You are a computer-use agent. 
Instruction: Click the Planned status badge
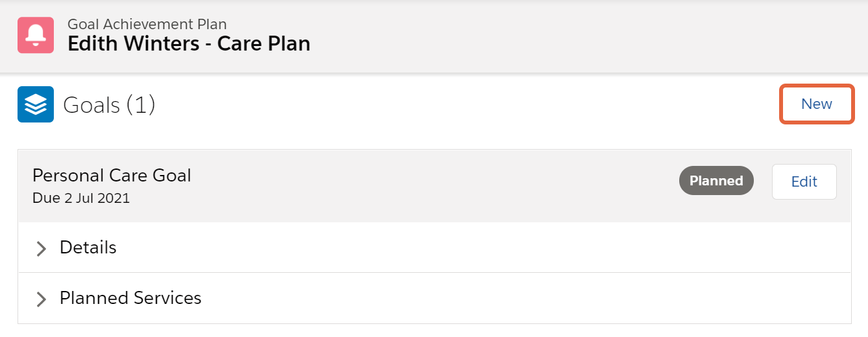(716, 181)
